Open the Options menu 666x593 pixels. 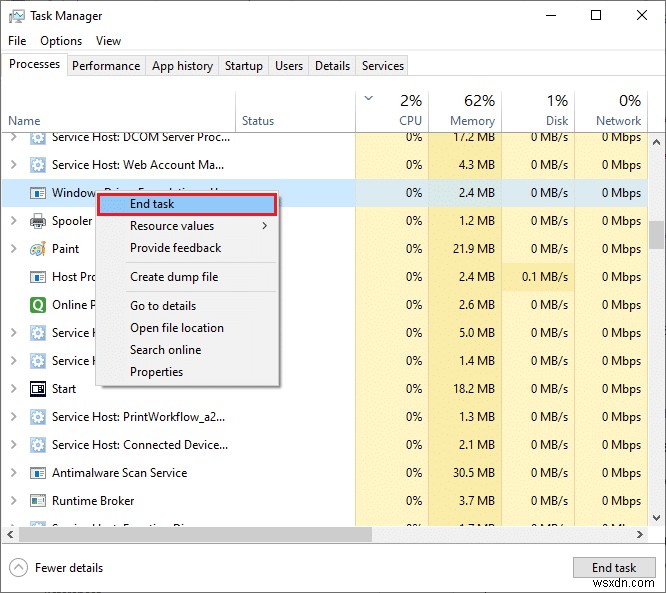(61, 41)
